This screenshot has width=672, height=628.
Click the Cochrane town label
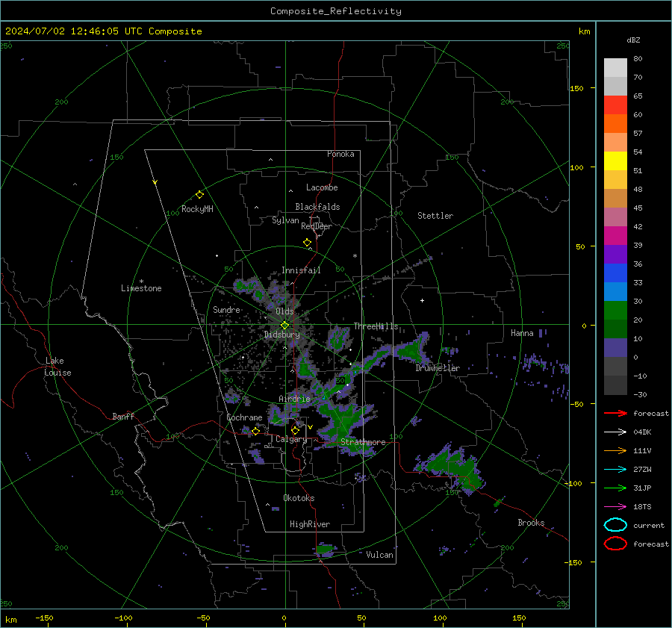pyautogui.click(x=244, y=417)
